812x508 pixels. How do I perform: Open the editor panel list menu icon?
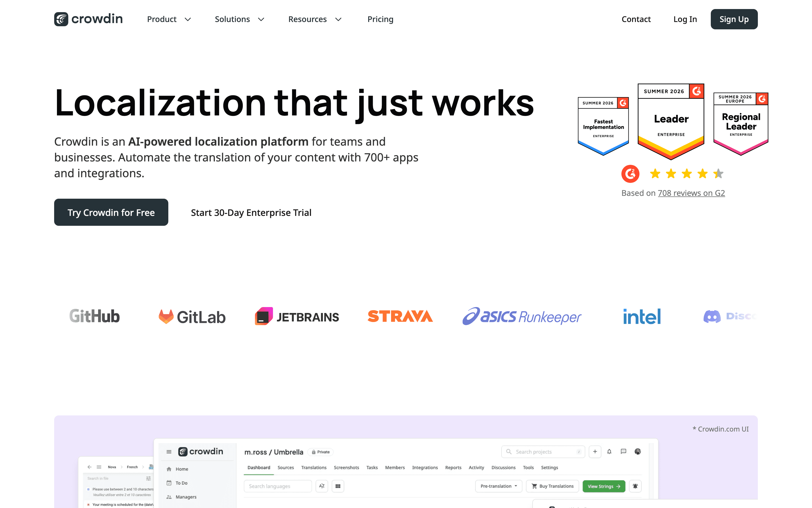coord(99,467)
